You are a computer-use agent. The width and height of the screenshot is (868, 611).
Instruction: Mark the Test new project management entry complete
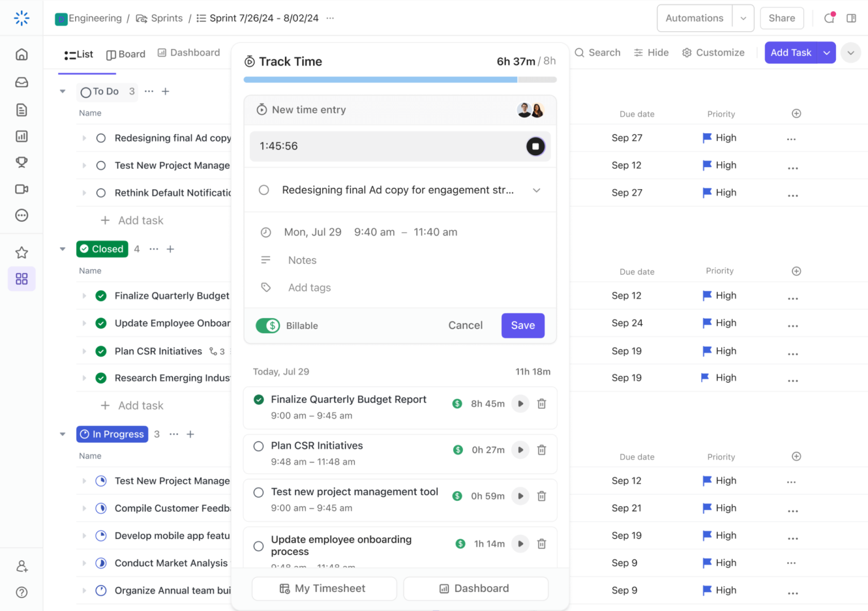(x=258, y=492)
